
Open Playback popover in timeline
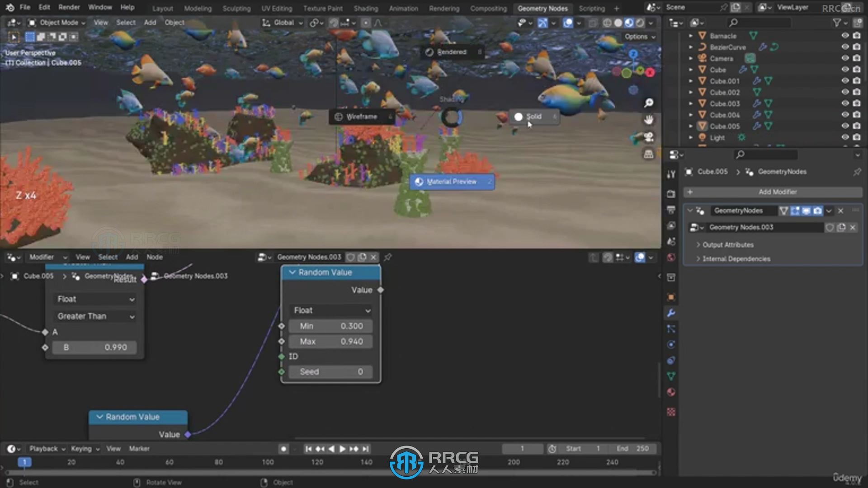click(x=47, y=449)
